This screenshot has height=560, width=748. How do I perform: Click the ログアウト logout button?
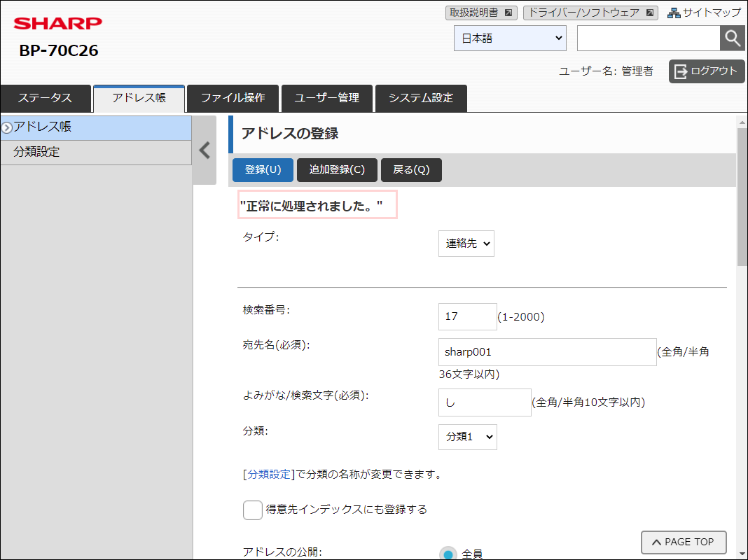coord(706,71)
